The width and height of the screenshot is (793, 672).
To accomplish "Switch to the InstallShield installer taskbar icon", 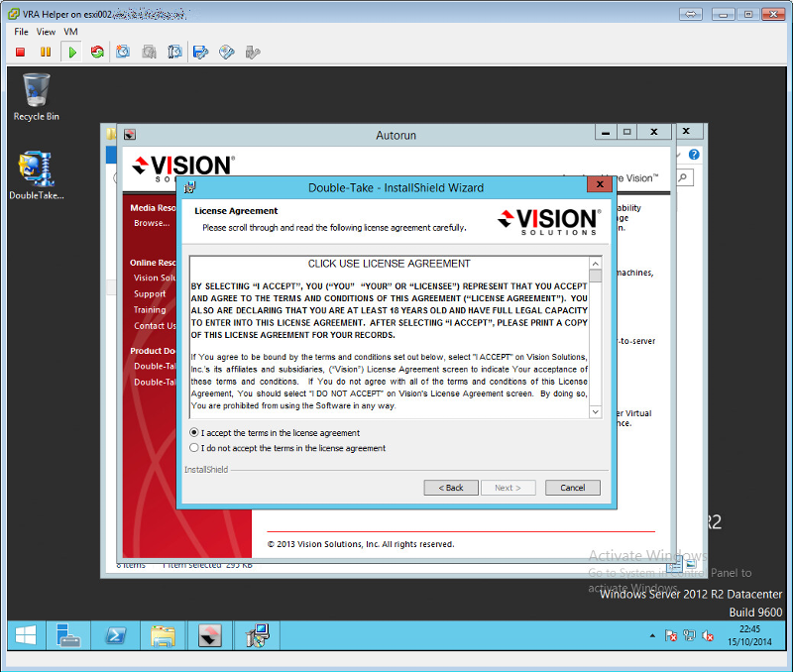I will [x=258, y=635].
